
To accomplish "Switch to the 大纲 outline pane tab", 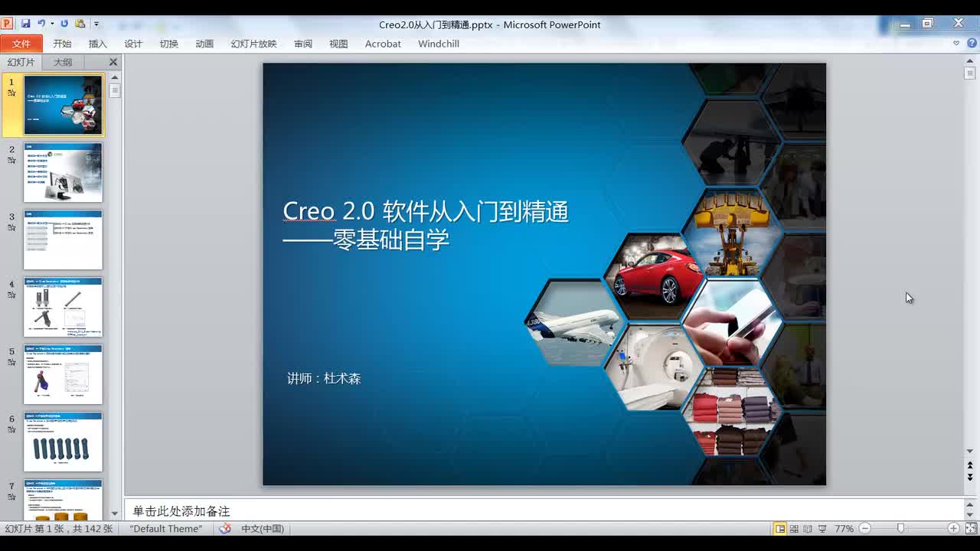I will click(63, 62).
